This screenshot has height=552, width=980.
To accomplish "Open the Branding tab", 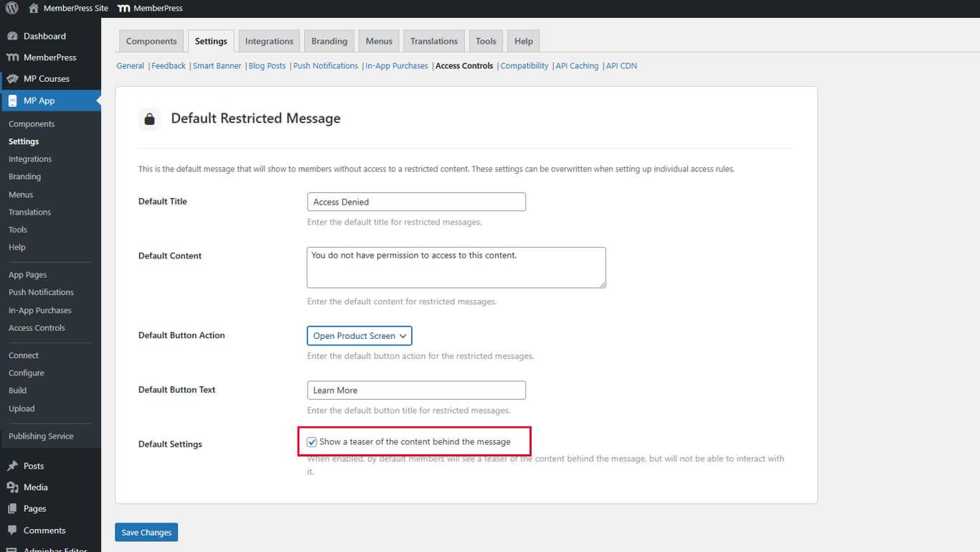I will point(329,41).
